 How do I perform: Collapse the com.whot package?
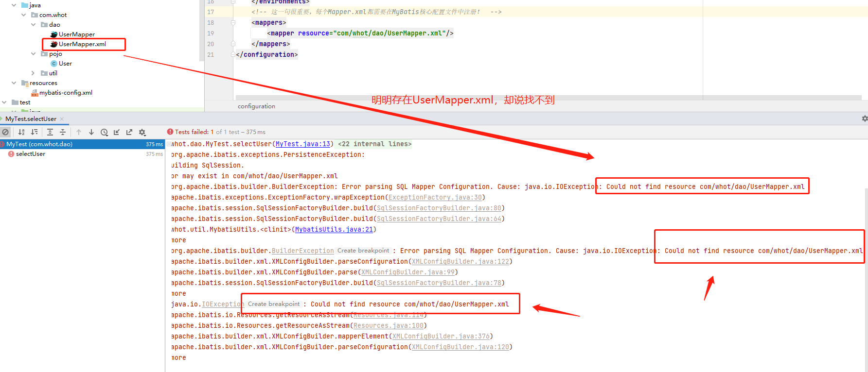pos(23,15)
